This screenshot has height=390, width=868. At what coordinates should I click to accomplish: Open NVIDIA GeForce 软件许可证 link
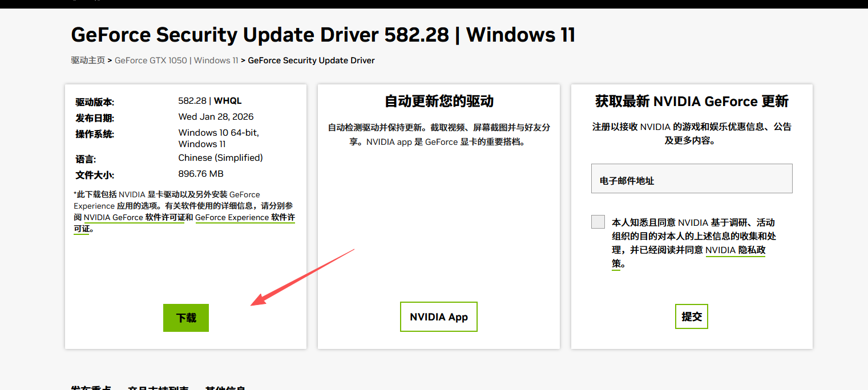134,217
